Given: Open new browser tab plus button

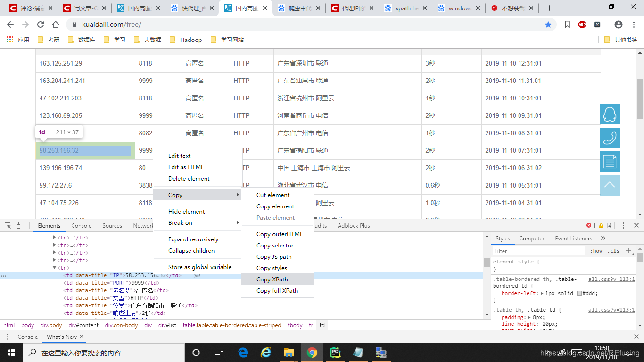Looking at the screenshot, I should pos(549,8).
